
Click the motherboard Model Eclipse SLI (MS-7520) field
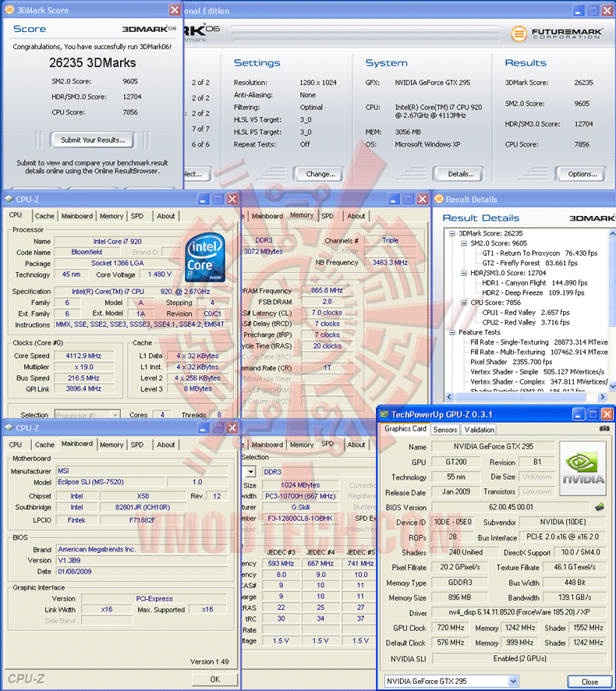(111, 482)
